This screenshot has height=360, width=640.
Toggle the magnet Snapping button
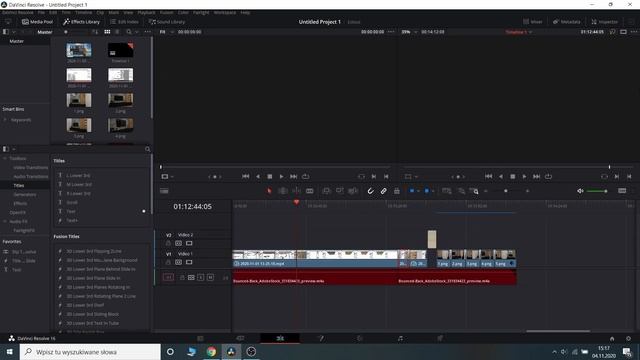point(370,191)
